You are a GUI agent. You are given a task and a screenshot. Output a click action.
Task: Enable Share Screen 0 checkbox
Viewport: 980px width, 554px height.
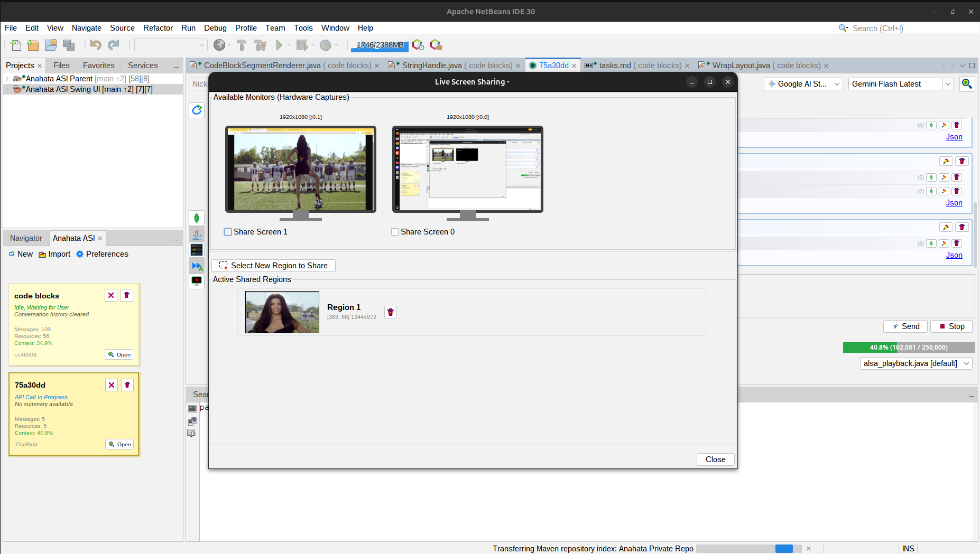pos(395,232)
